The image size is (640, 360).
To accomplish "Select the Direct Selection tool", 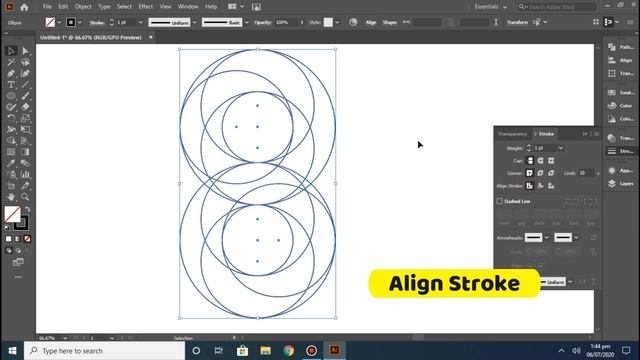I will 25,51.
